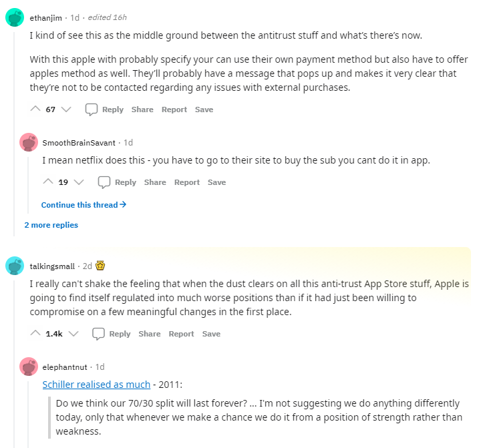Save talkingsmall's comment
Image resolution: width=487 pixels, height=448 pixels.
click(211, 334)
